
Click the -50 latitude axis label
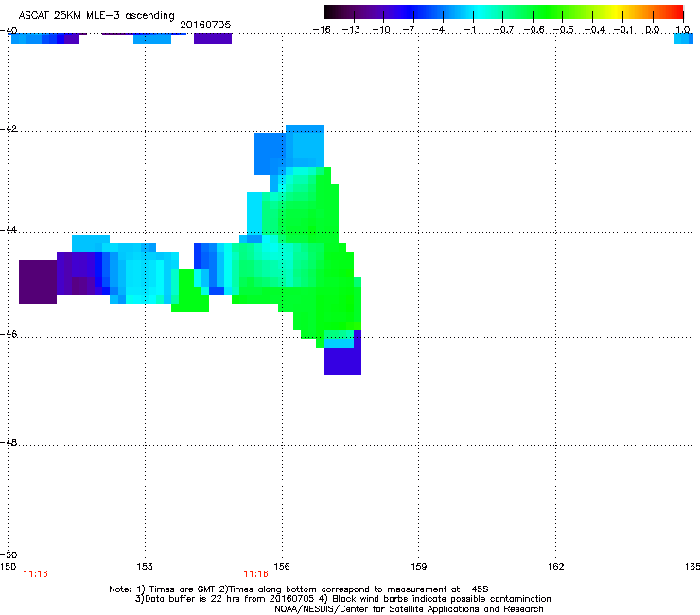point(9,554)
